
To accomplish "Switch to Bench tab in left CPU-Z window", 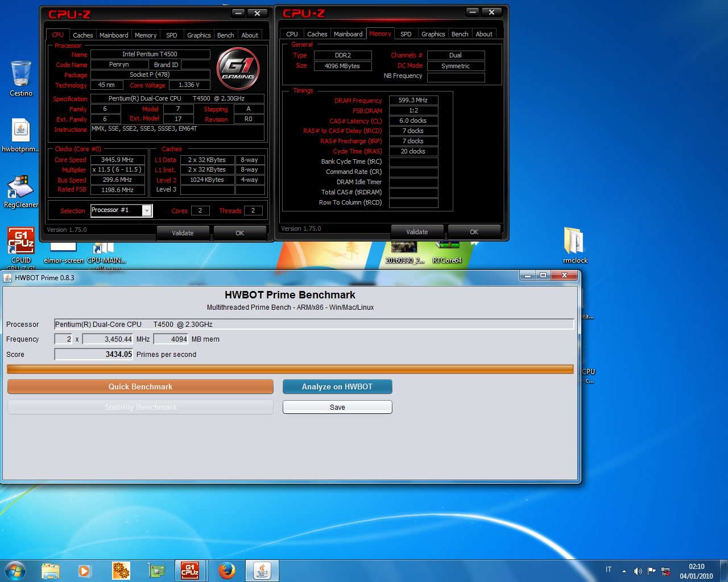I will pos(226,35).
